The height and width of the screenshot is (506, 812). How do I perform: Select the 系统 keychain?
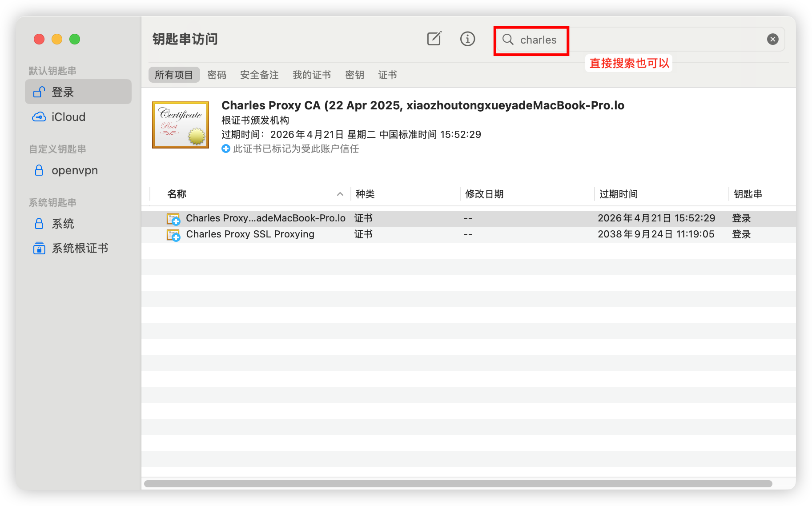tap(78, 224)
